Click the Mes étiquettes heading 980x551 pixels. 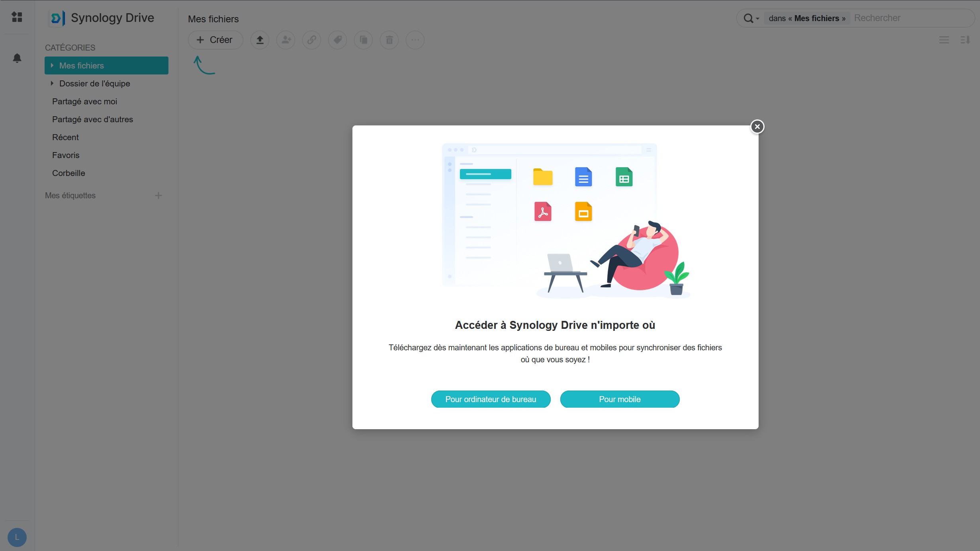[70, 195]
